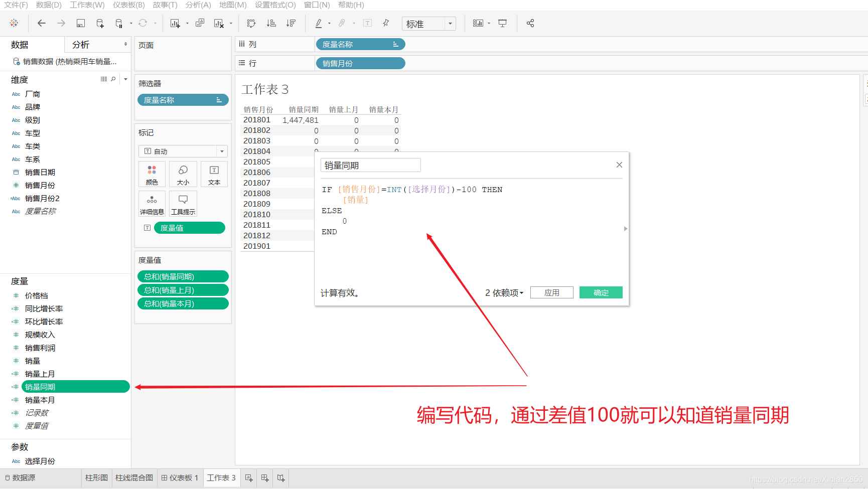Open the 颜色 color mark card
868x489 pixels.
tap(152, 175)
